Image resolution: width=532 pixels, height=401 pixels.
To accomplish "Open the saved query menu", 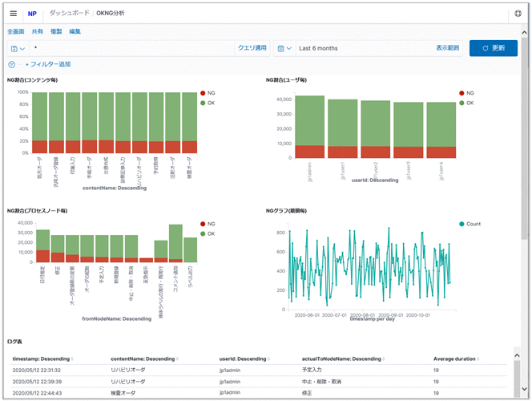I will tap(17, 48).
